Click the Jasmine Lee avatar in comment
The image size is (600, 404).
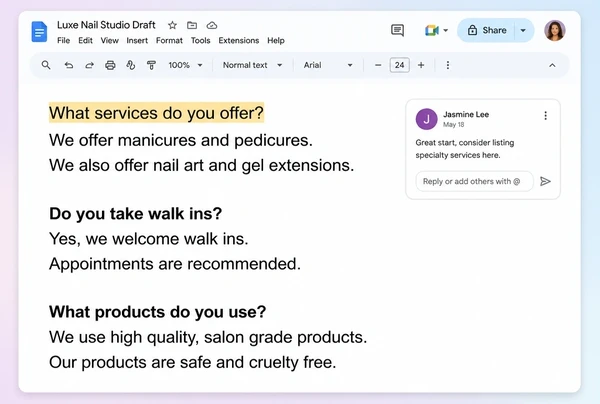[426, 119]
